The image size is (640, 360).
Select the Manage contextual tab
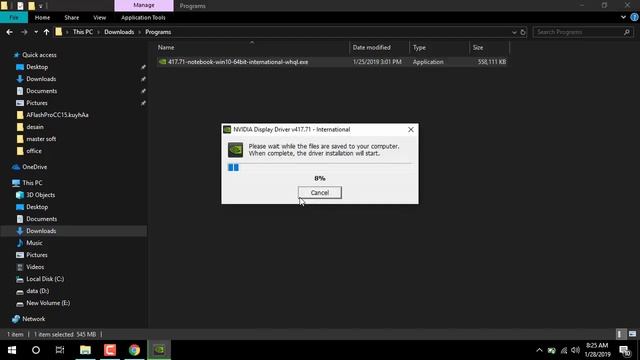(144, 5)
